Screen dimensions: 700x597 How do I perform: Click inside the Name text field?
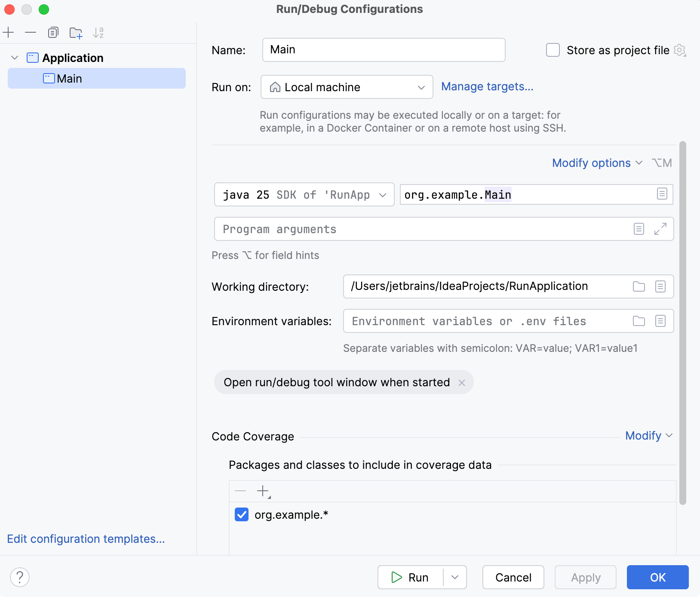pos(384,50)
